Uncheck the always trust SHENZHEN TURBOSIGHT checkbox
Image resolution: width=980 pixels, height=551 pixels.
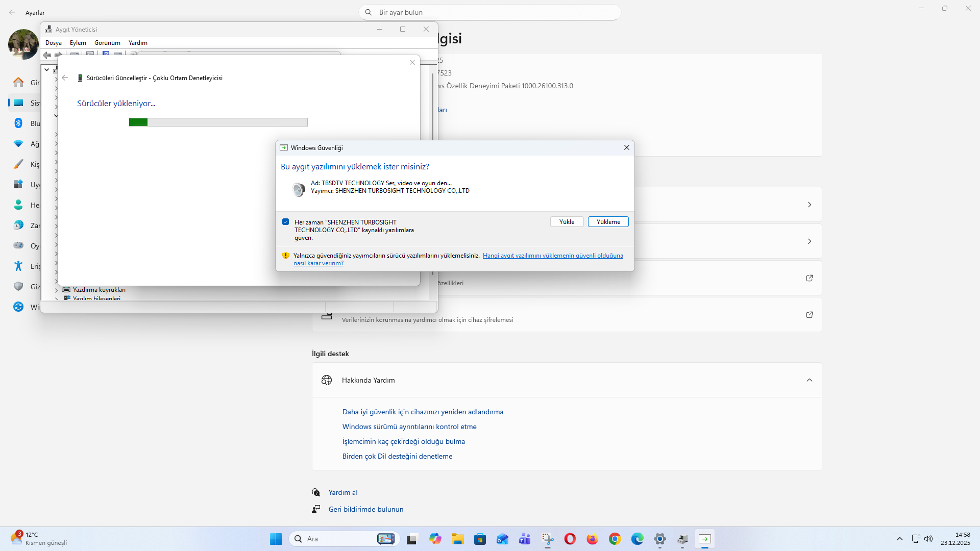click(286, 222)
